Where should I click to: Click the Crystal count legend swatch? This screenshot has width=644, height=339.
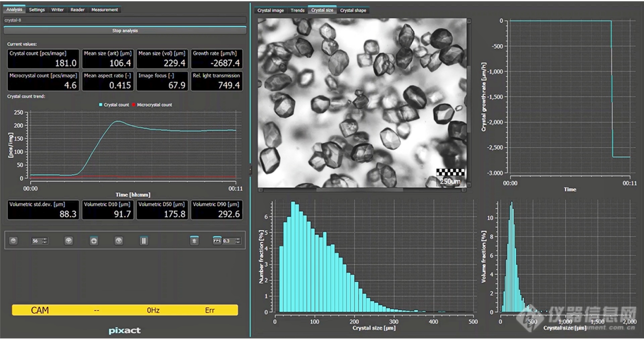101,105
